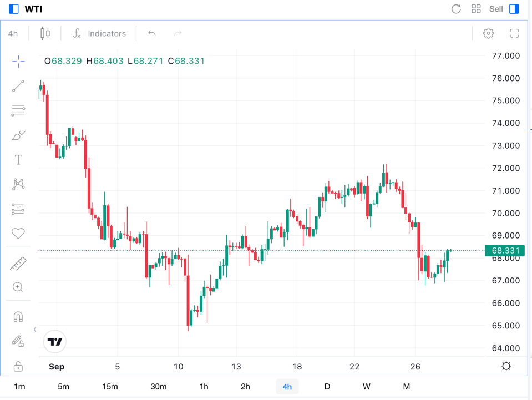
Task: Click the zoom in magnifier tool
Action: pos(18,287)
